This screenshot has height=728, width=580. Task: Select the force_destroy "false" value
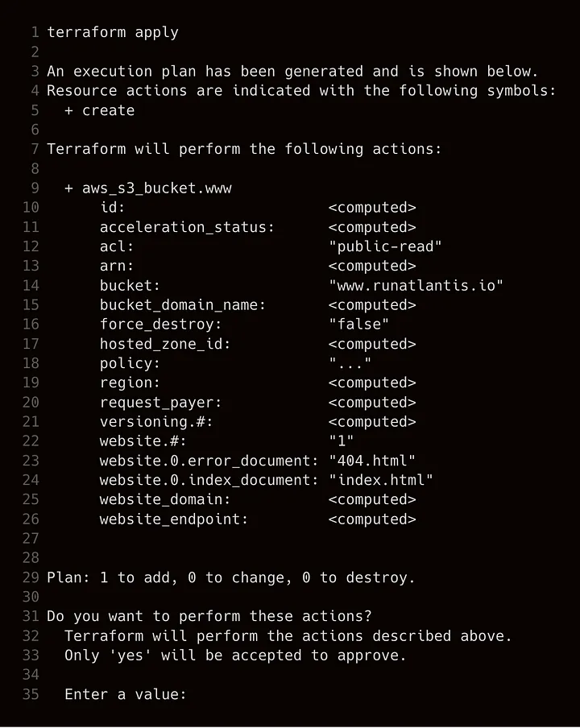pyautogui.click(x=358, y=324)
